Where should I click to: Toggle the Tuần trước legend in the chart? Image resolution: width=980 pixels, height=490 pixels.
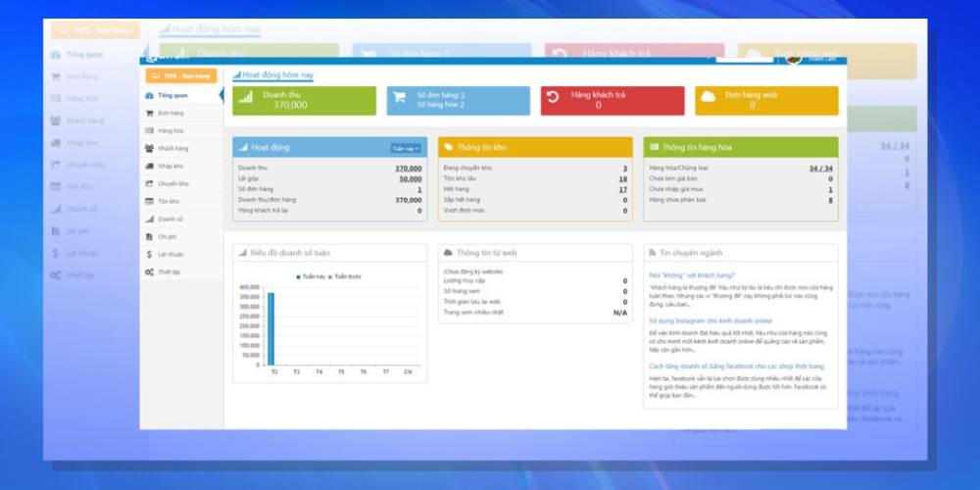tap(345, 276)
